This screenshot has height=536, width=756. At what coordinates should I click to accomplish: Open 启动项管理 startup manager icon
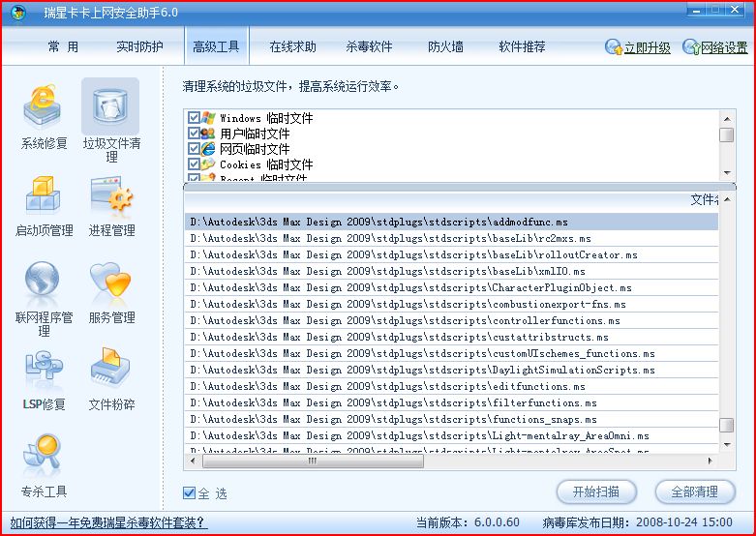43,194
